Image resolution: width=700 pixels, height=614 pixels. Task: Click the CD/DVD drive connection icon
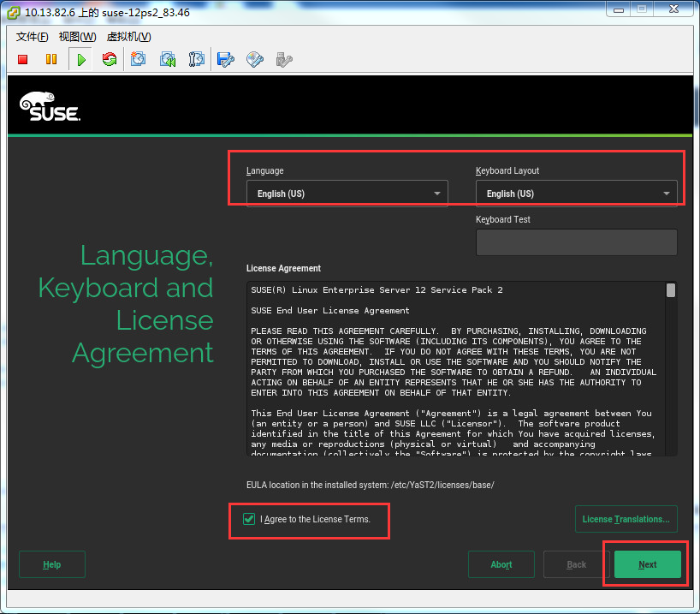[x=255, y=59]
